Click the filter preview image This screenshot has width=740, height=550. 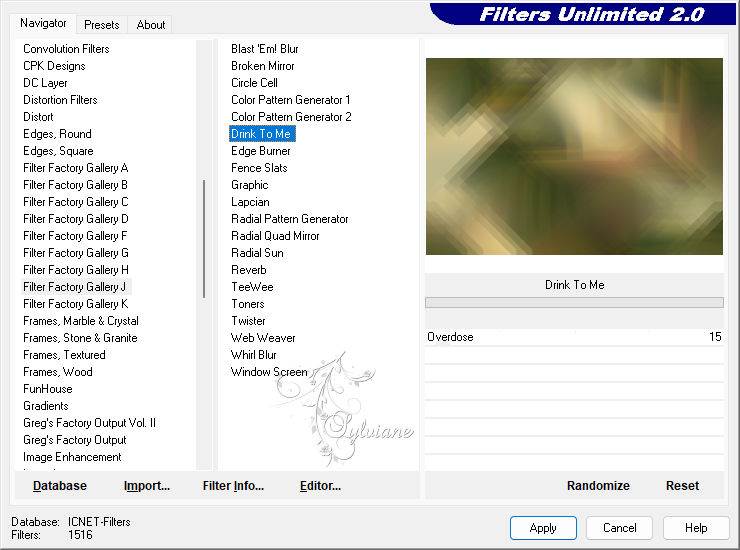(574, 156)
